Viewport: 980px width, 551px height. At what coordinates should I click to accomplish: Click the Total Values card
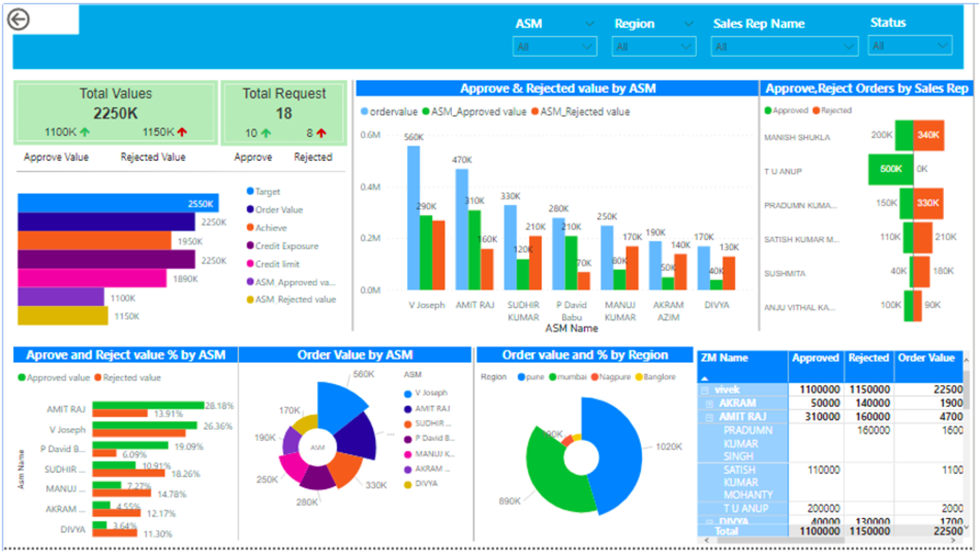pos(116,112)
